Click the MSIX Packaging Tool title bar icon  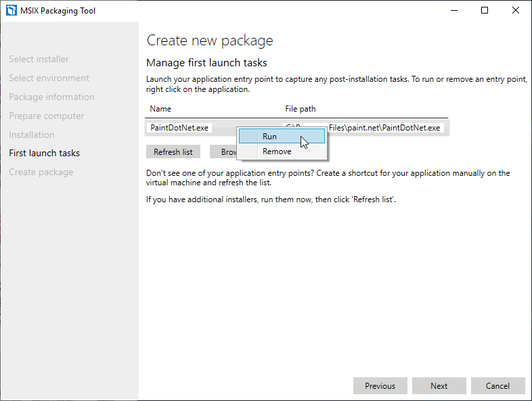[x=11, y=10]
